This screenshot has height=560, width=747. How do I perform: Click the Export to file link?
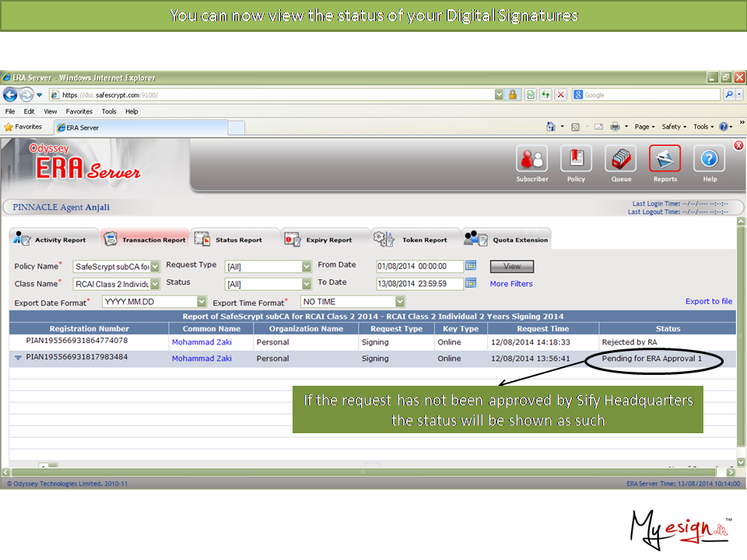click(708, 301)
